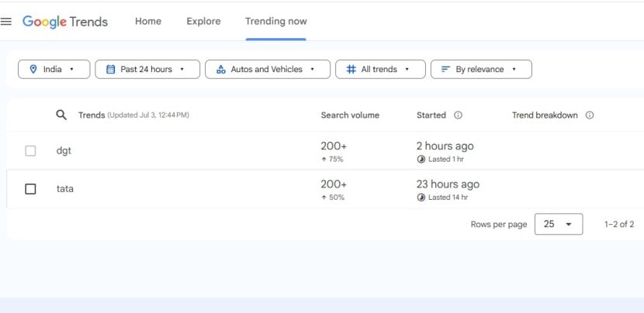
Task: Click the Trend breakdown column header
Action: 545,115
